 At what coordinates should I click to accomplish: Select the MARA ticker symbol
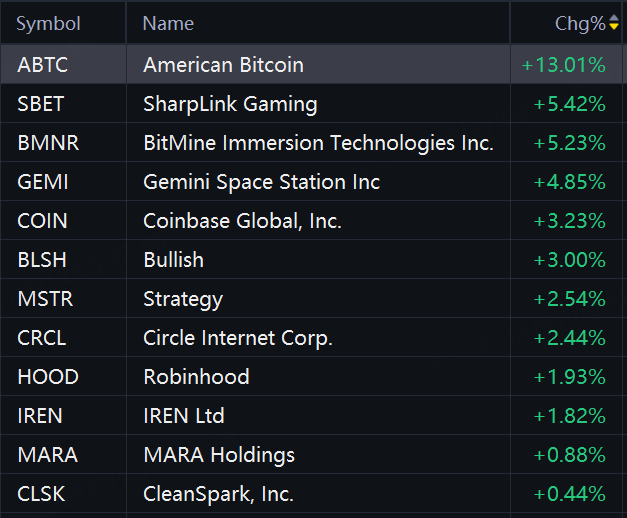click(x=47, y=455)
